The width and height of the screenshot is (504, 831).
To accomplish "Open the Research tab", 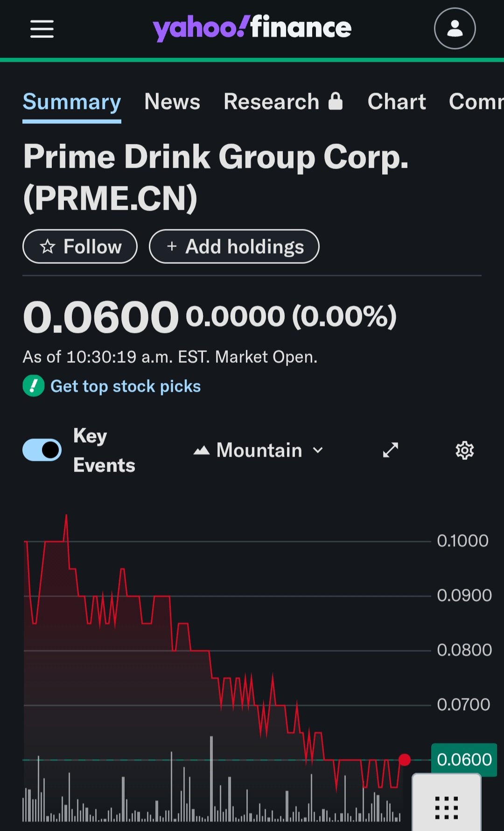I will [271, 102].
